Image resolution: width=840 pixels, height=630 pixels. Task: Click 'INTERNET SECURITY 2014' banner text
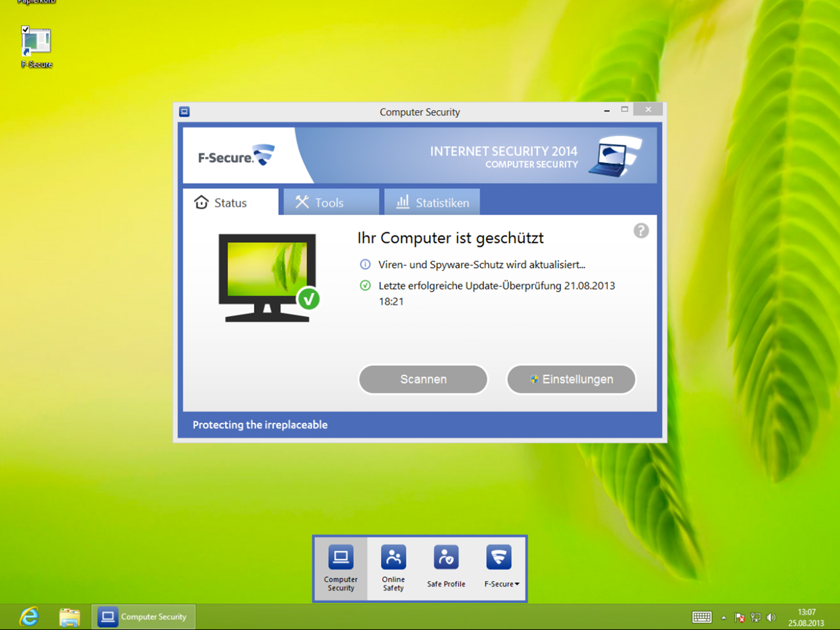click(503, 151)
